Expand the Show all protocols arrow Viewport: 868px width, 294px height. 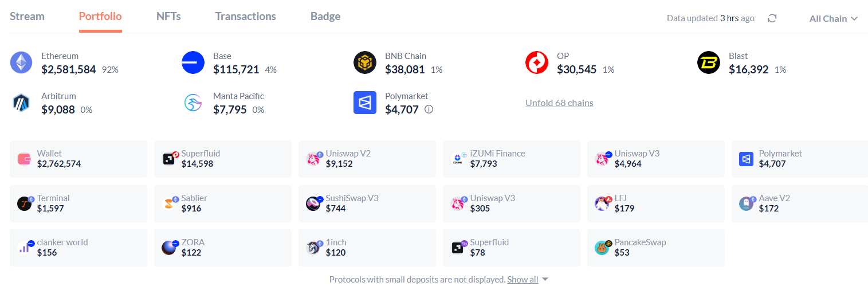tap(545, 280)
